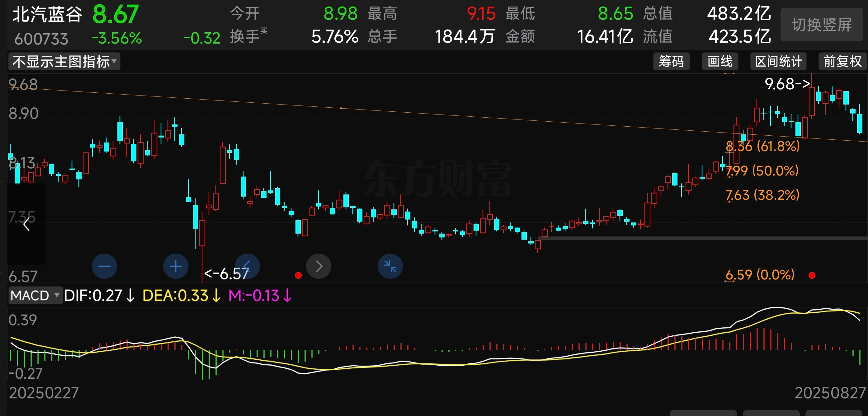Viewport: 868px width, 416px height.
Task: Click the percent change -3.56%
Action: click(x=117, y=38)
